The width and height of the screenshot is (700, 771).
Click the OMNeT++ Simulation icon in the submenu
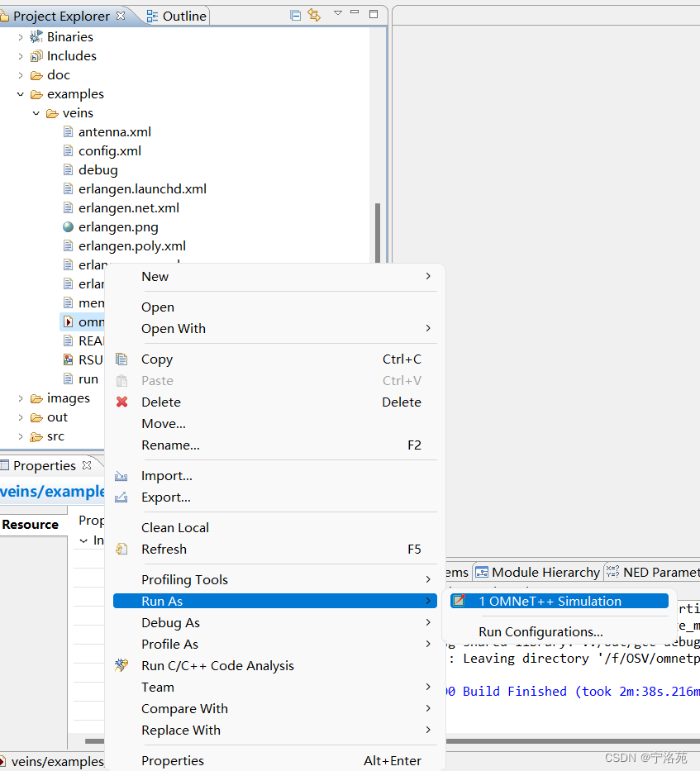(460, 601)
